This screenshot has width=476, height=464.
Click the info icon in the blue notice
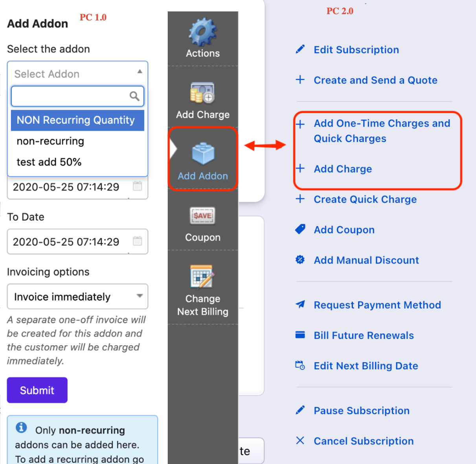coord(21,427)
